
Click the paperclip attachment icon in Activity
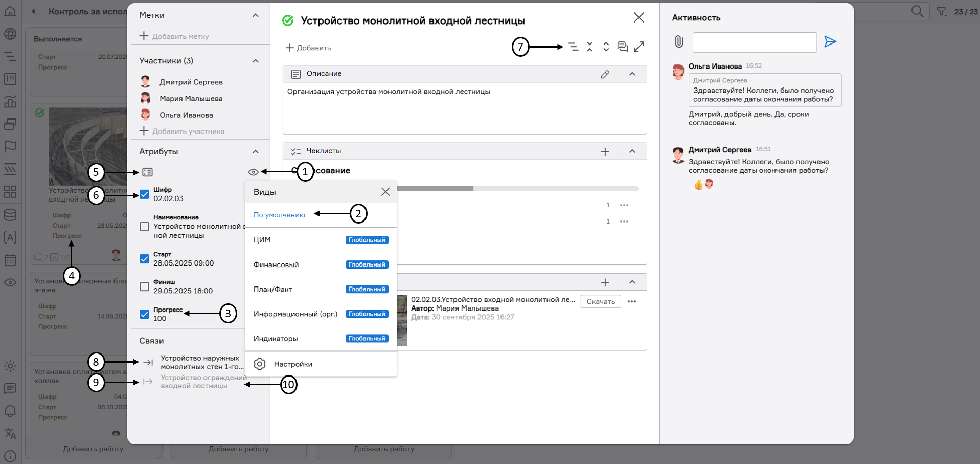[679, 42]
